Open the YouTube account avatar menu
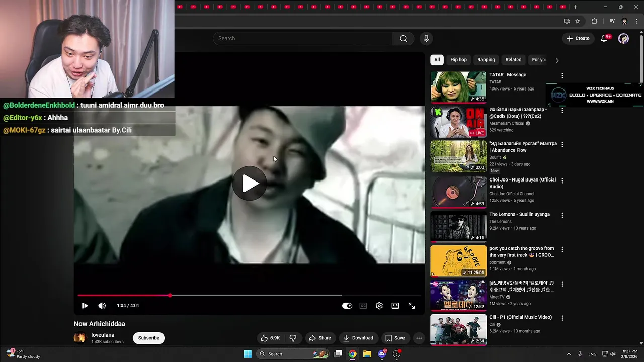The width and height of the screenshot is (644, 362). tap(623, 39)
